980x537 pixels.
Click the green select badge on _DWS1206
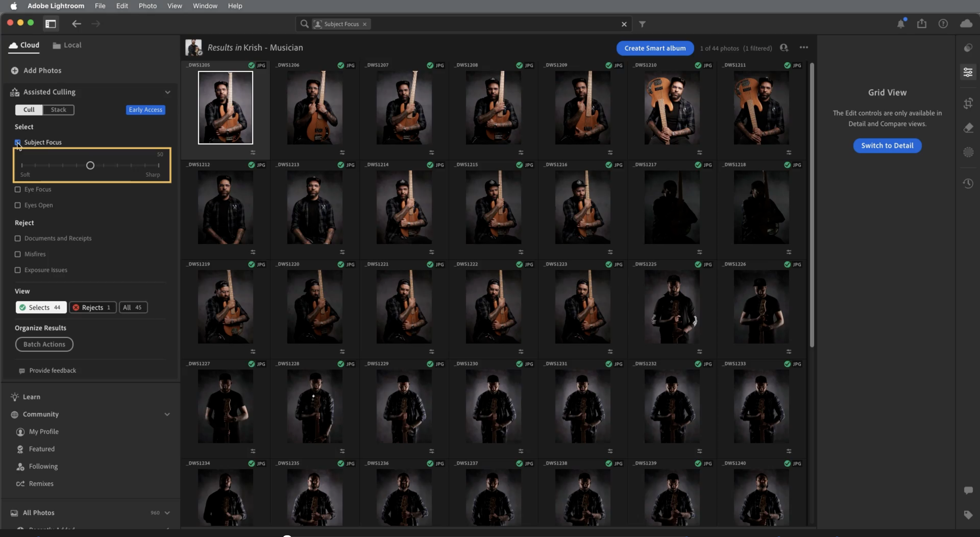tap(341, 65)
